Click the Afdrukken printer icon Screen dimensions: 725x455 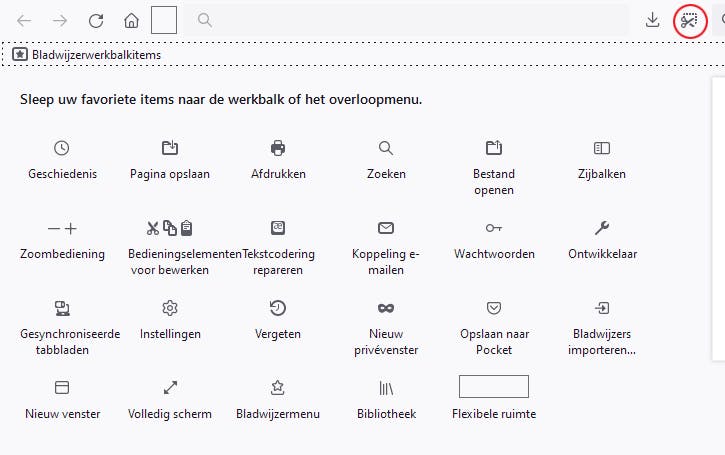(x=278, y=148)
